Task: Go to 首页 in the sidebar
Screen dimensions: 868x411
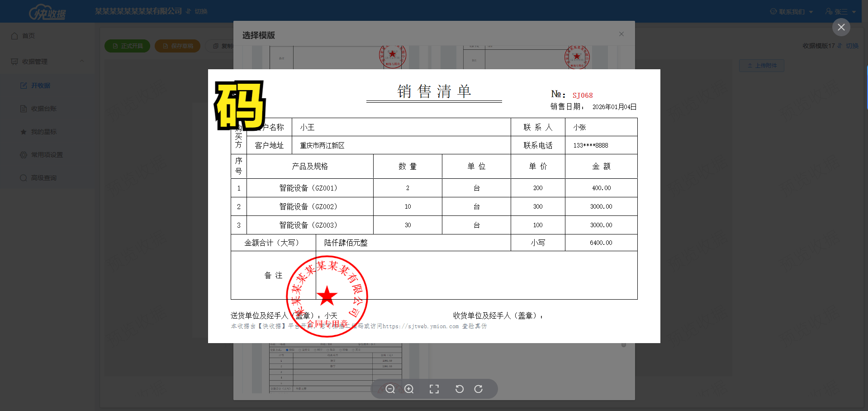Action: click(28, 36)
